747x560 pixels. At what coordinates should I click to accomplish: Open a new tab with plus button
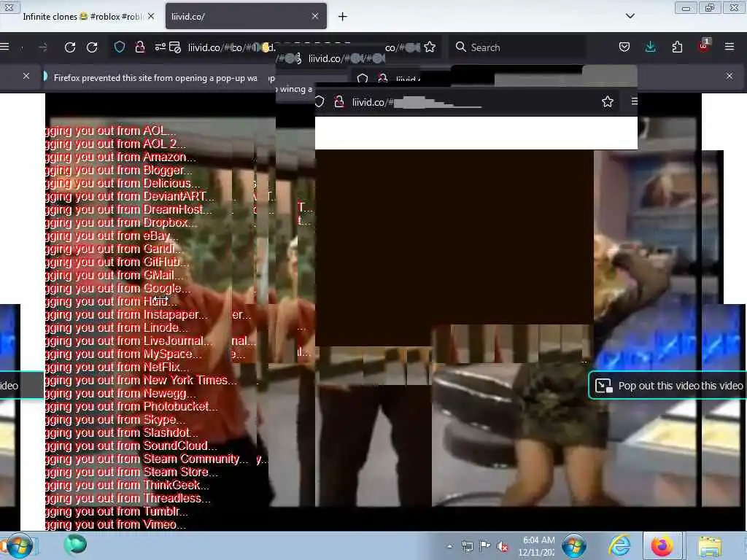point(343,17)
